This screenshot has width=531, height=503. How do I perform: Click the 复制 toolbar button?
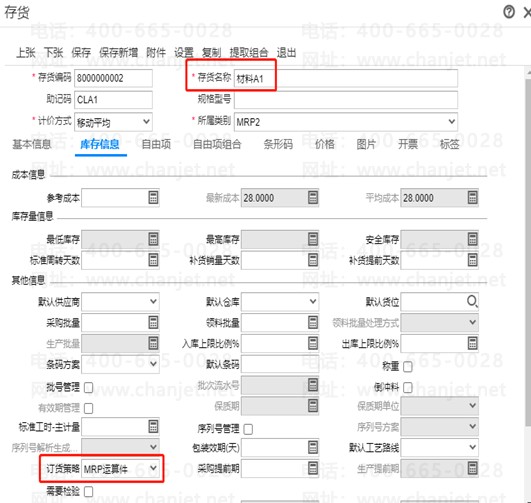click(x=211, y=53)
